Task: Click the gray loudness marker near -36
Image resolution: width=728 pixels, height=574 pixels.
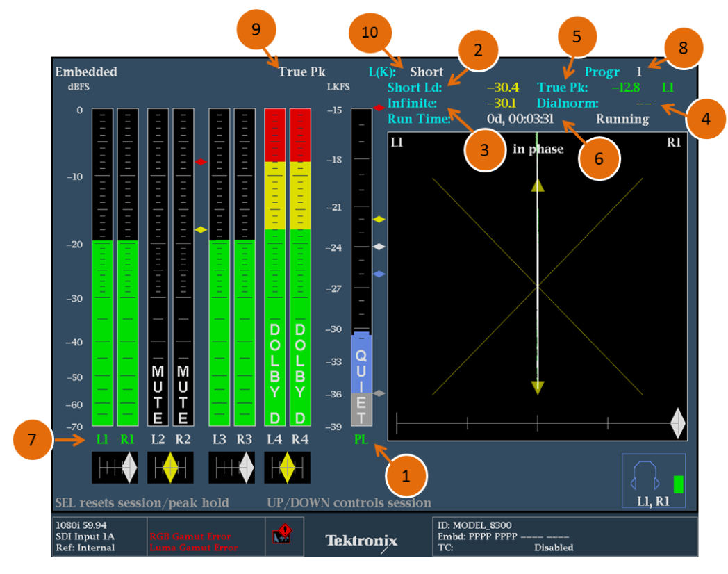Action: click(x=379, y=393)
